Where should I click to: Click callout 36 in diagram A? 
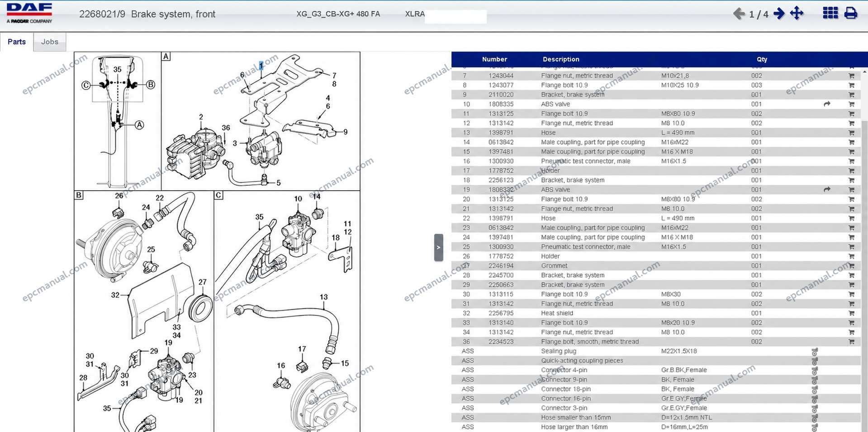pos(226,128)
